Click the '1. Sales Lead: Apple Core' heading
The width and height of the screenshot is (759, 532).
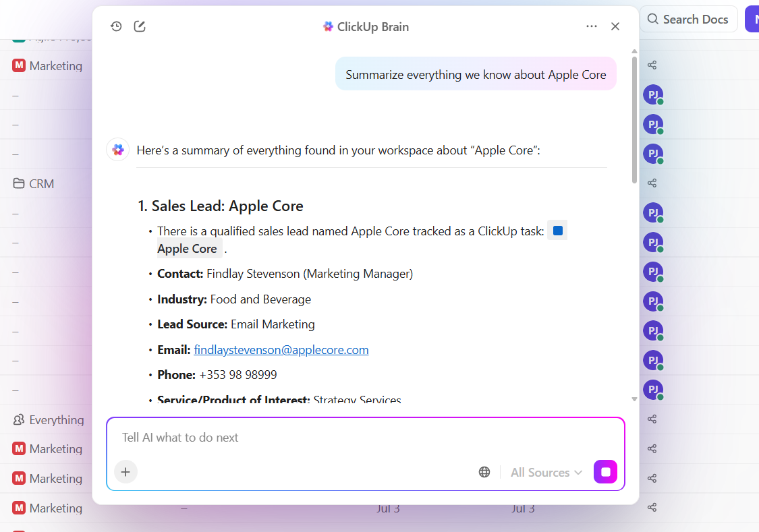[221, 206]
